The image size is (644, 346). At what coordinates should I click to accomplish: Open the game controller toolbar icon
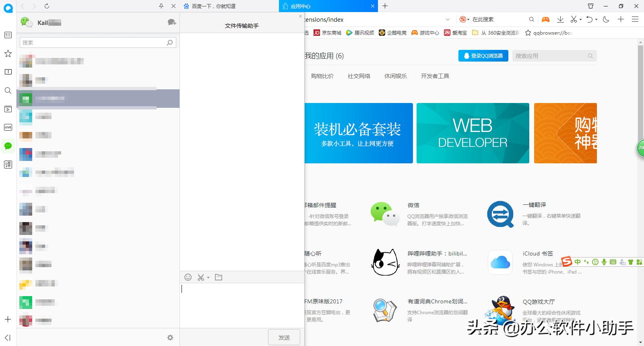545,19
